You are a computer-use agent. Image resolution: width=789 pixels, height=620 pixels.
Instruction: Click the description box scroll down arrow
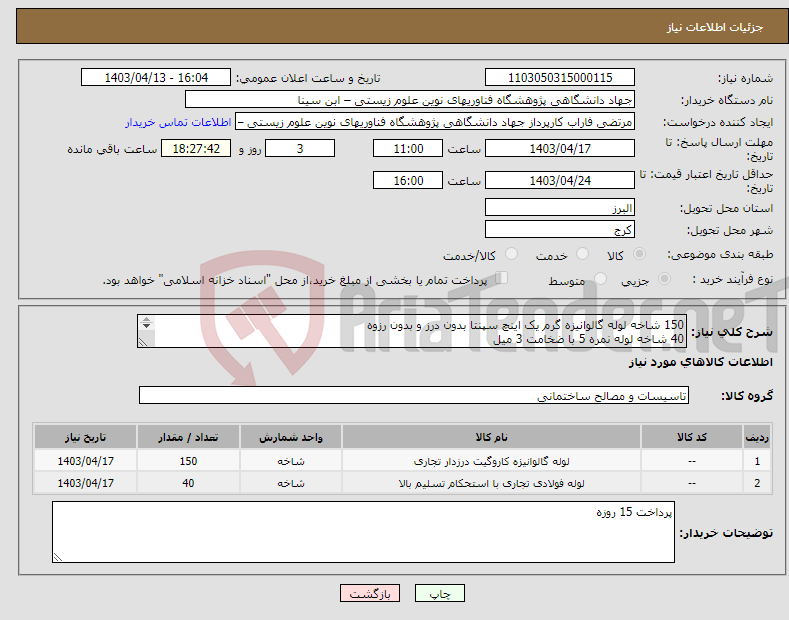[x=146, y=326]
